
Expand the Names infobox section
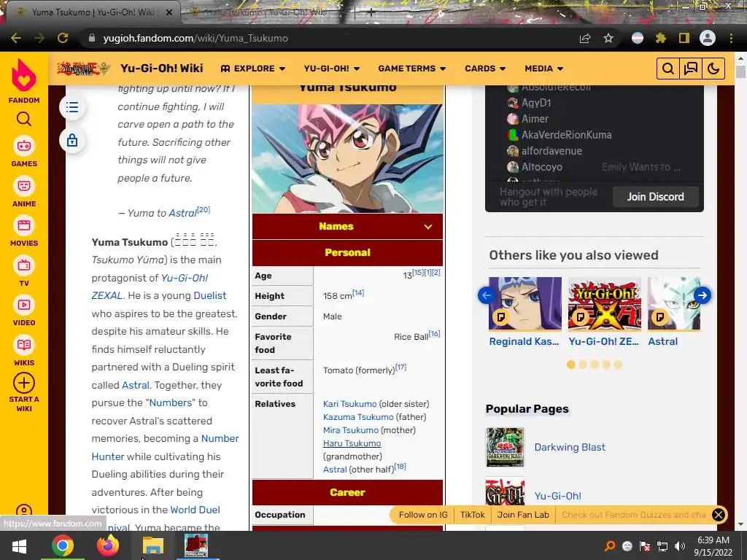[347, 227]
